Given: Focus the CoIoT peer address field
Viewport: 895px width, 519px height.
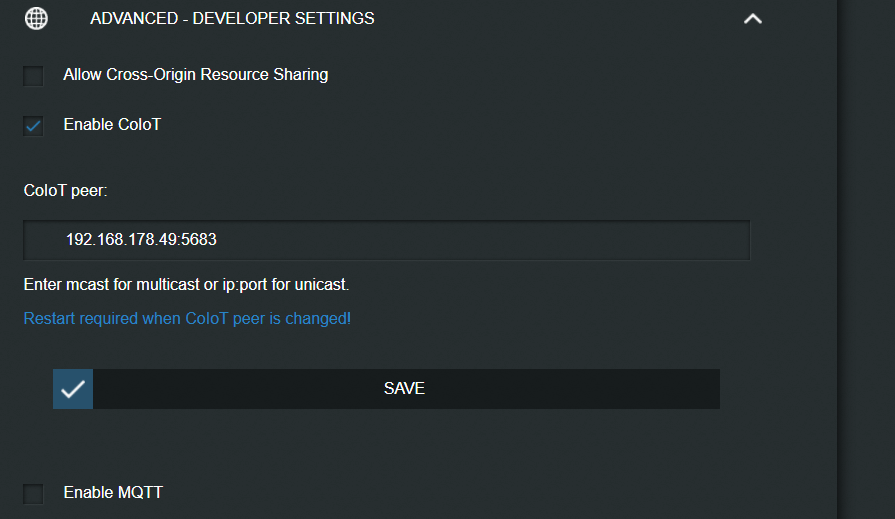Looking at the screenshot, I should 386,240.
